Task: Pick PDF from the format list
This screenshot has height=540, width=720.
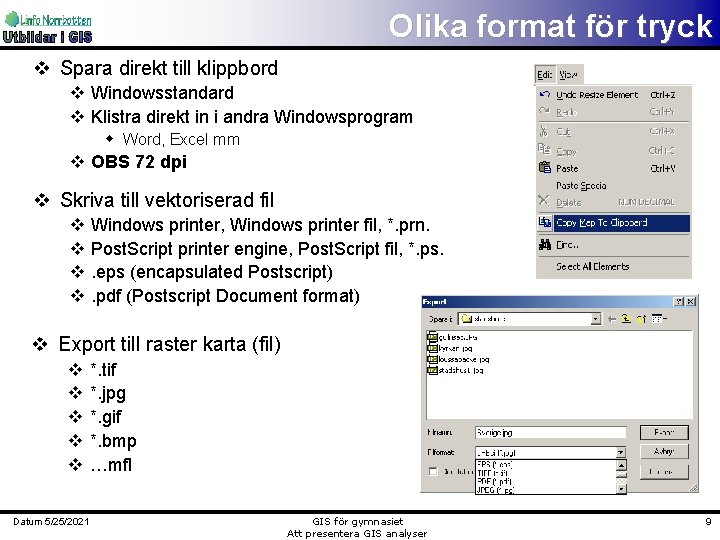Action: coord(545,481)
